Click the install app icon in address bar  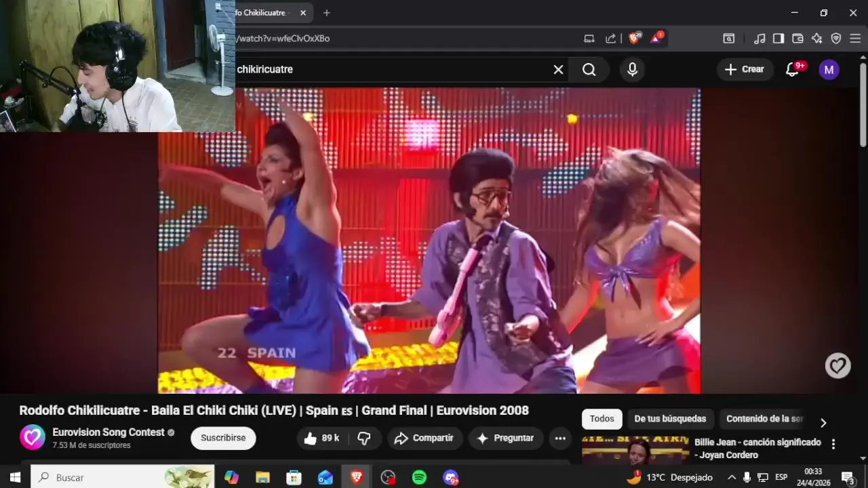click(x=589, y=39)
